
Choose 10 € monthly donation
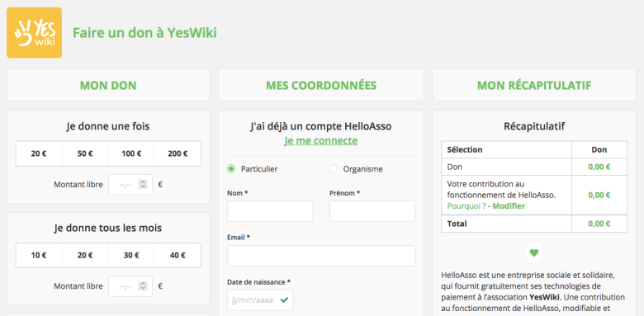pyautogui.click(x=39, y=255)
